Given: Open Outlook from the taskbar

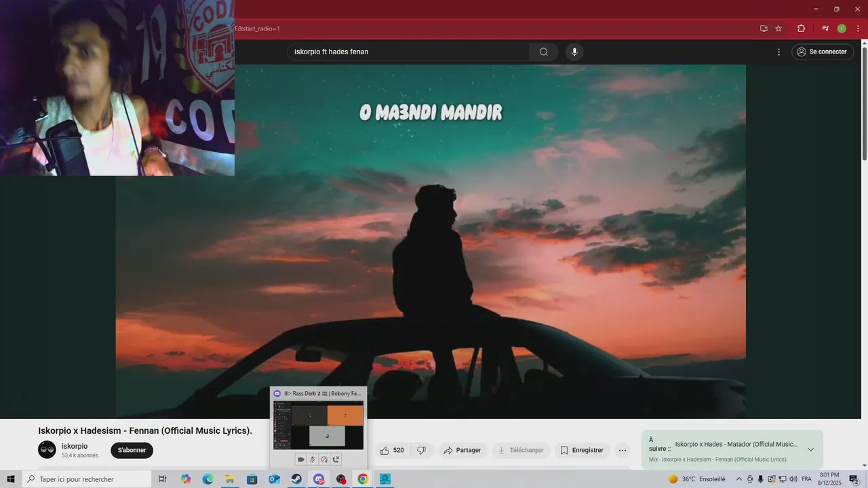Looking at the screenshot, I should (x=274, y=479).
